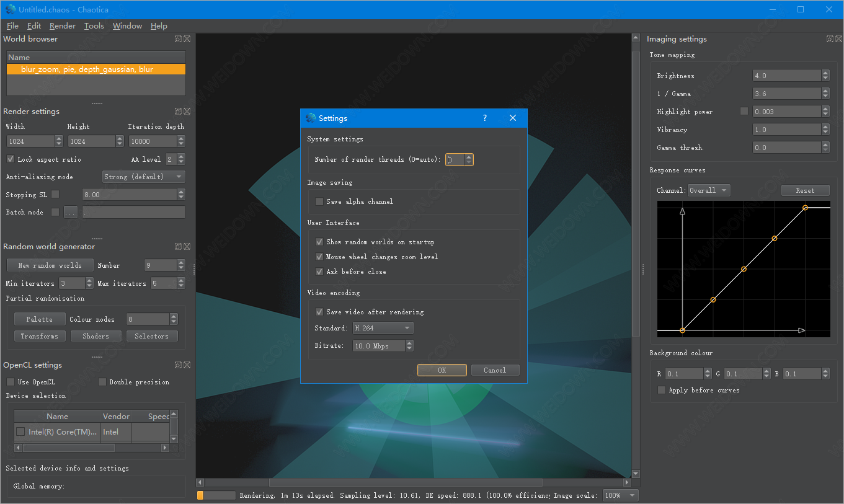Click the viewport horizontal scrollbar

406,482
